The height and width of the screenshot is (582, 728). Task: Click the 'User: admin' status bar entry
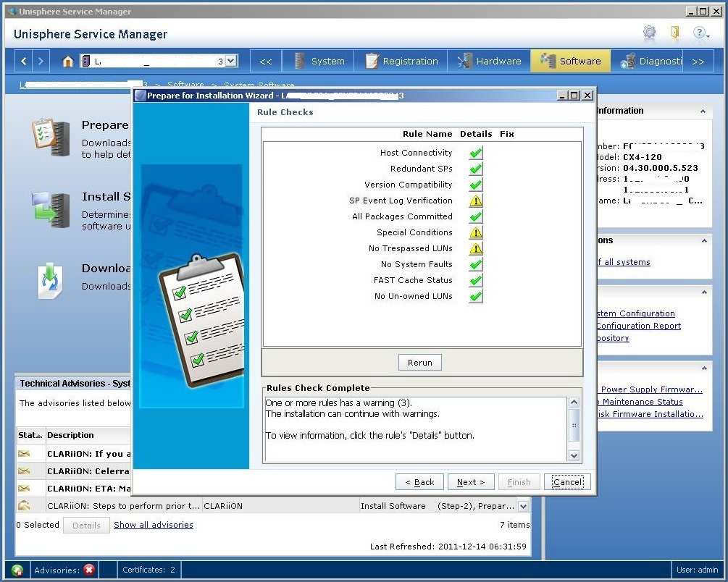point(697,570)
